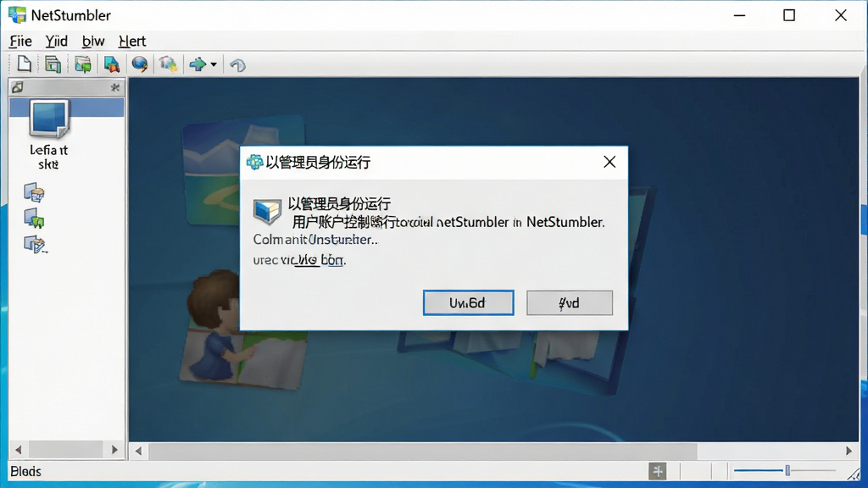Click the green-arrow window toolbar icon

point(83,64)
